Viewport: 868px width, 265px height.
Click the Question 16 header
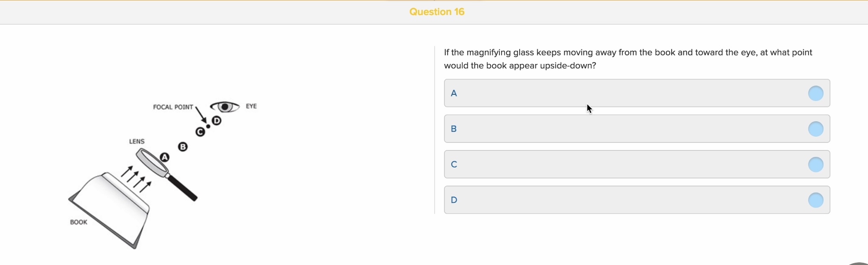[x=436, y=12]
